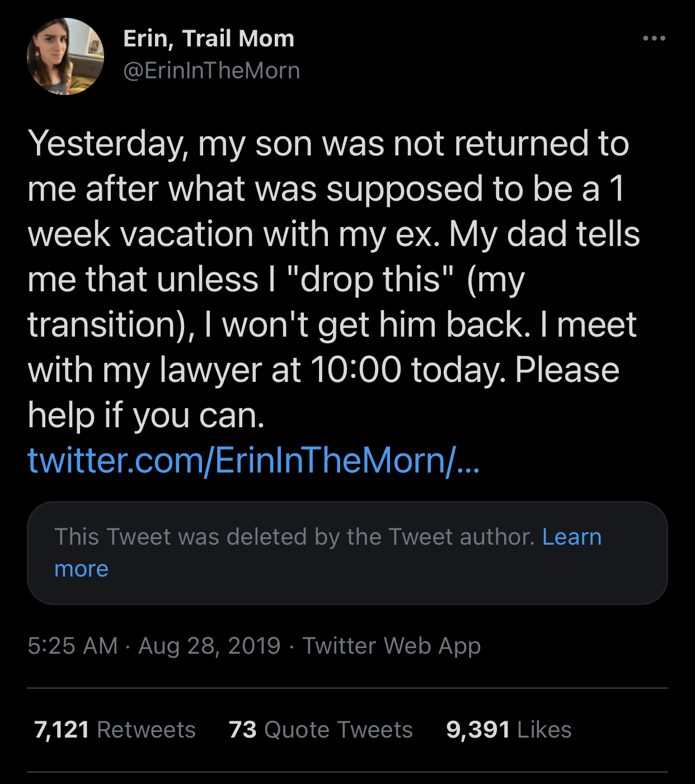Screen dimensions: 695x784
Task: Click the Learn more link
Action: click(x=571, y=537)
